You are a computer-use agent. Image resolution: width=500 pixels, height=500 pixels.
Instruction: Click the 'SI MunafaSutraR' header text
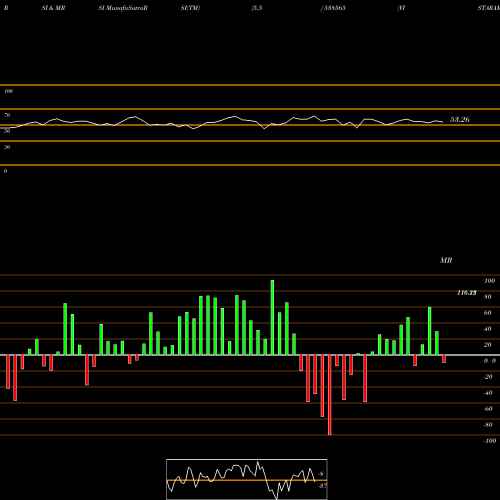tap(123, 8)
